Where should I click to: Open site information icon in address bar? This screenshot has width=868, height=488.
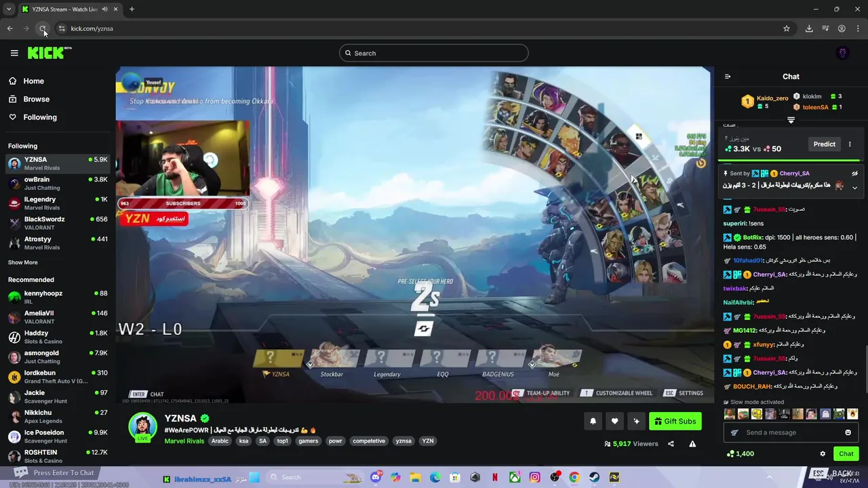[x=62, y=28]
